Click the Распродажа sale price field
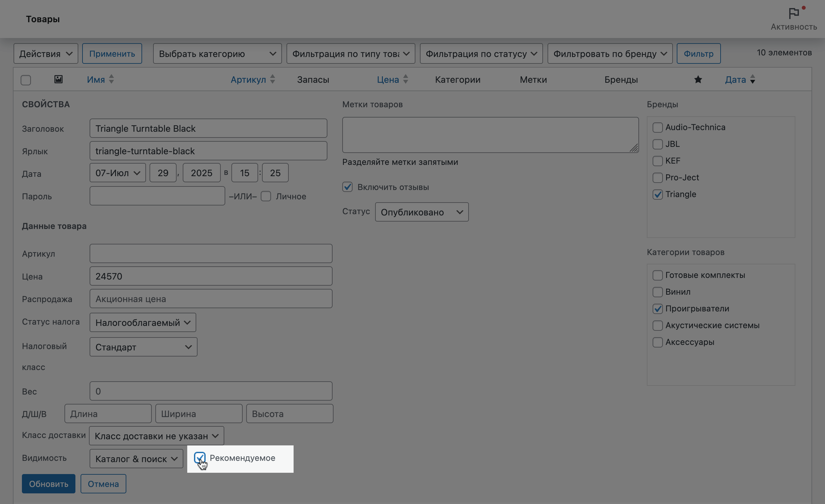Screen dimensions: 825x504 pos(211,299)
